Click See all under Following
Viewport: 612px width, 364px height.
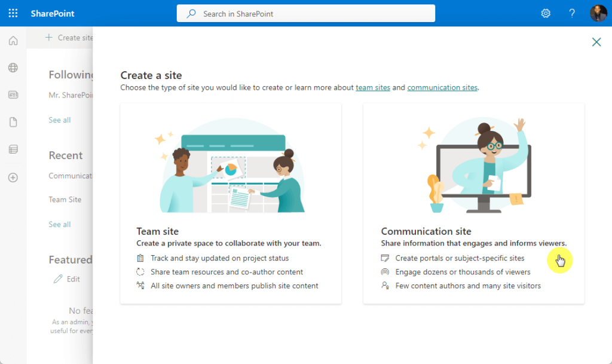(x=59, y=120)
